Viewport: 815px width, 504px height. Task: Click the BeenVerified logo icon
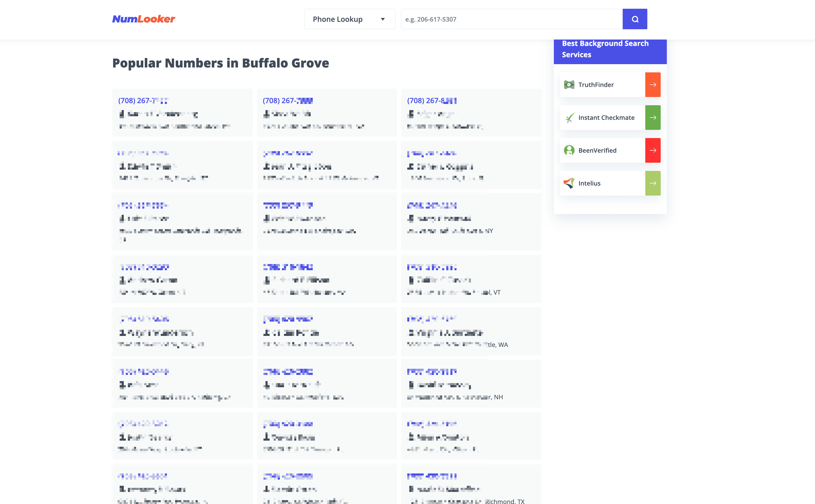(569, 150)
